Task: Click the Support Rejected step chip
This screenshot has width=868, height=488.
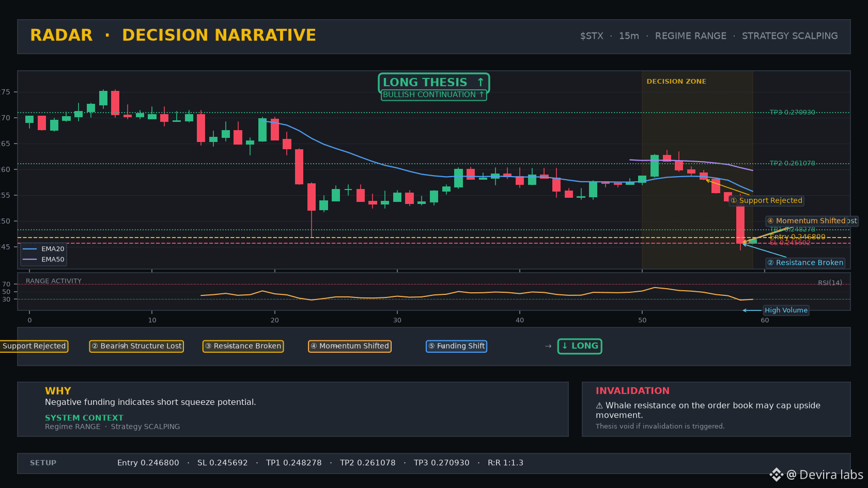Action: (x=34, y=346)
